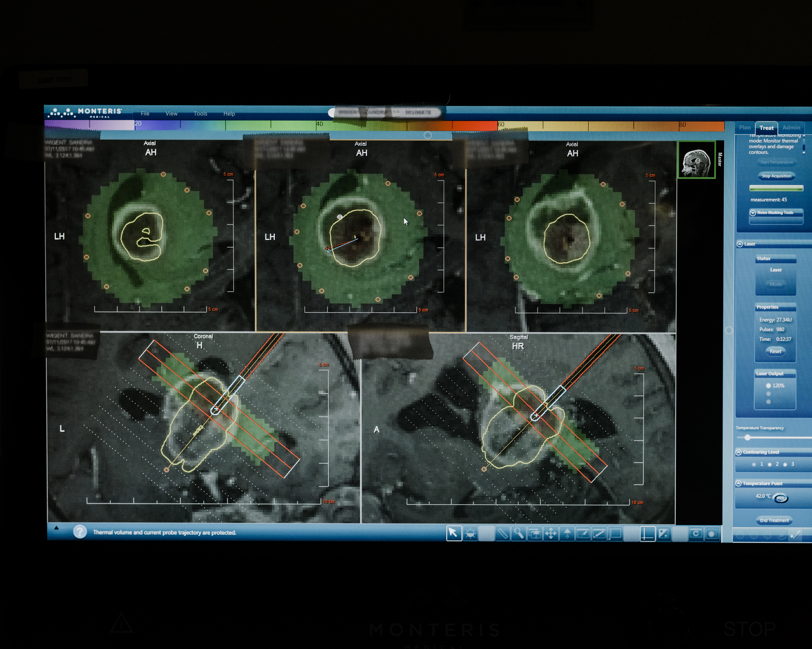Select the 120% Laser Output option

(x=768, y=386)
